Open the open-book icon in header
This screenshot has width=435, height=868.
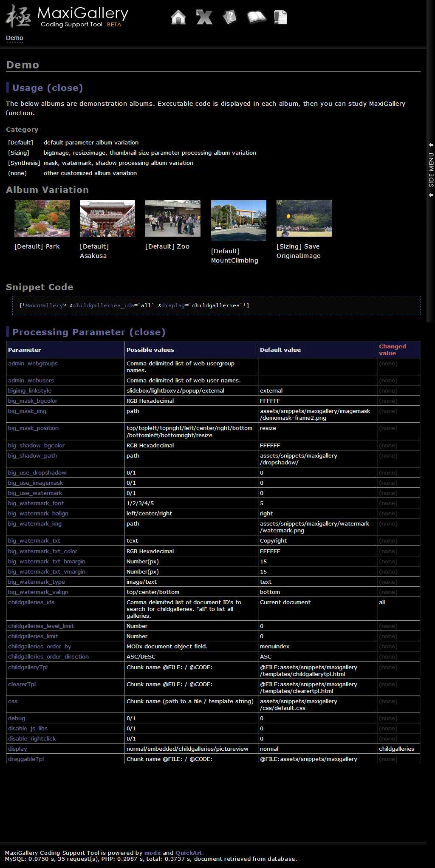coord(256,17)
